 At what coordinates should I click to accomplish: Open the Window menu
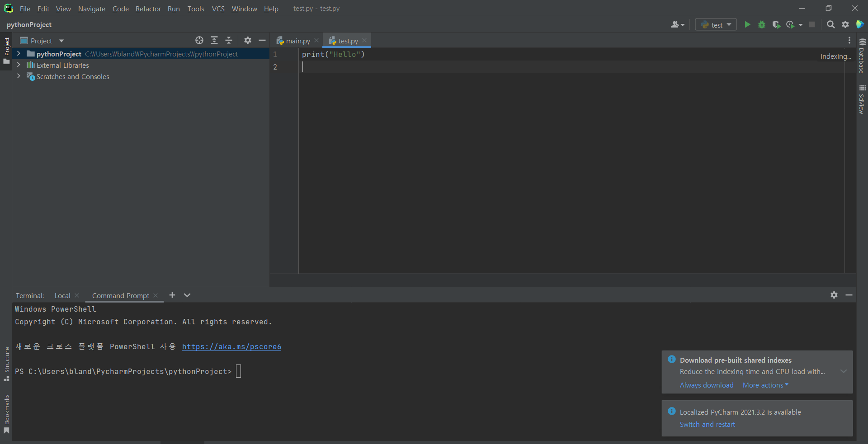point(244,9)
